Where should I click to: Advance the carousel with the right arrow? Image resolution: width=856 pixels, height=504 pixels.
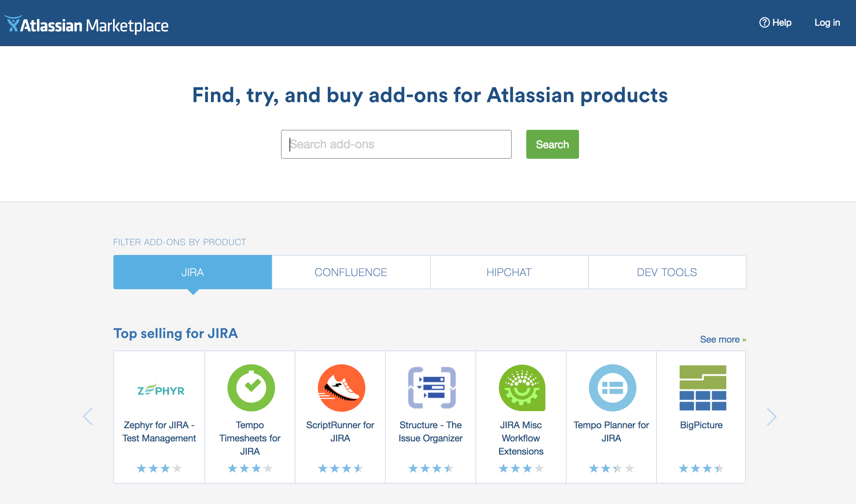click(x=772, y=416)
